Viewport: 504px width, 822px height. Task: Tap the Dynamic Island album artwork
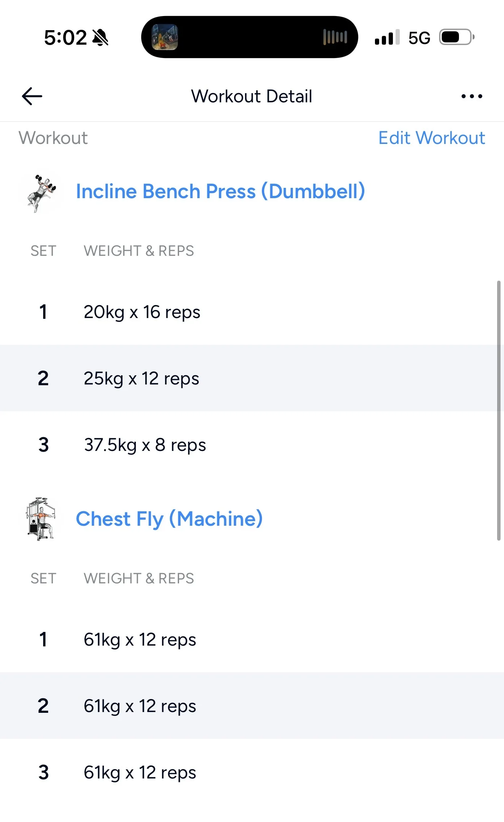pyautogui.click(x=165, y=37)
